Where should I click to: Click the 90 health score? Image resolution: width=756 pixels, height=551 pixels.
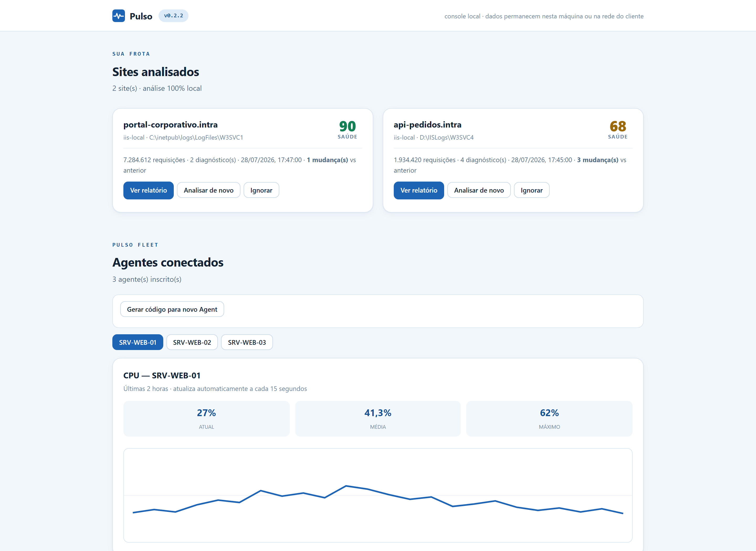coord(347,126)
